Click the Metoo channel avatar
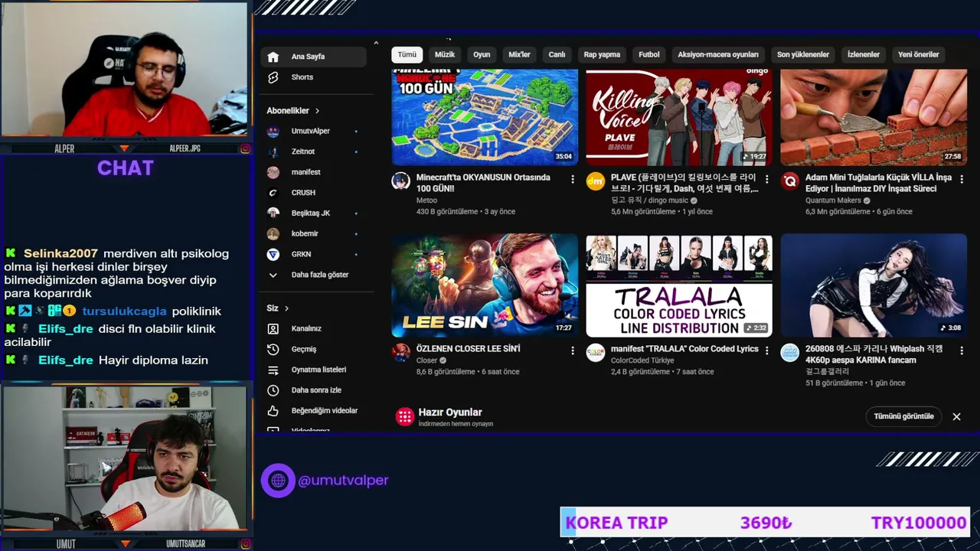The image size is (980, 551). (x=400, y=181)
